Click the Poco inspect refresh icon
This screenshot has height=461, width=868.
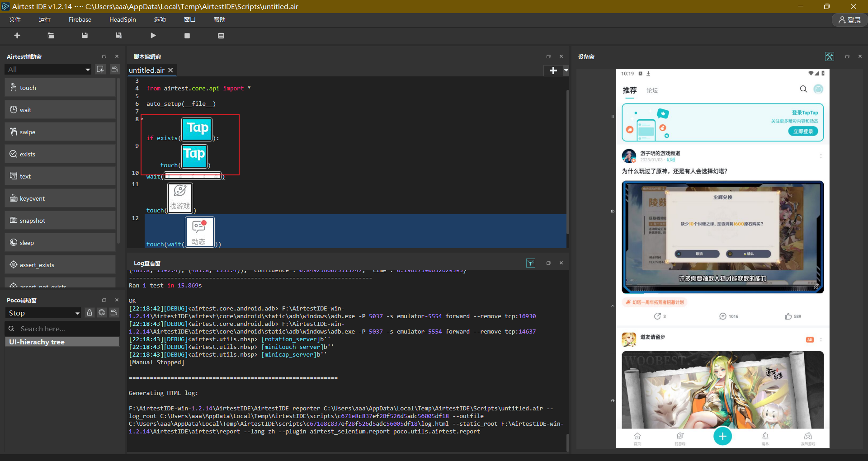click(102, 313)
